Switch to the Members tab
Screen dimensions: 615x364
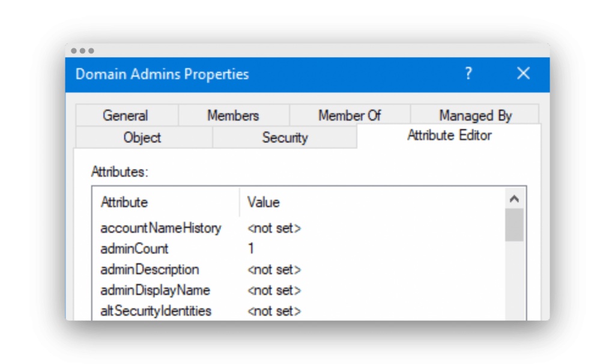pyautogui.click(x=234, y=115)
